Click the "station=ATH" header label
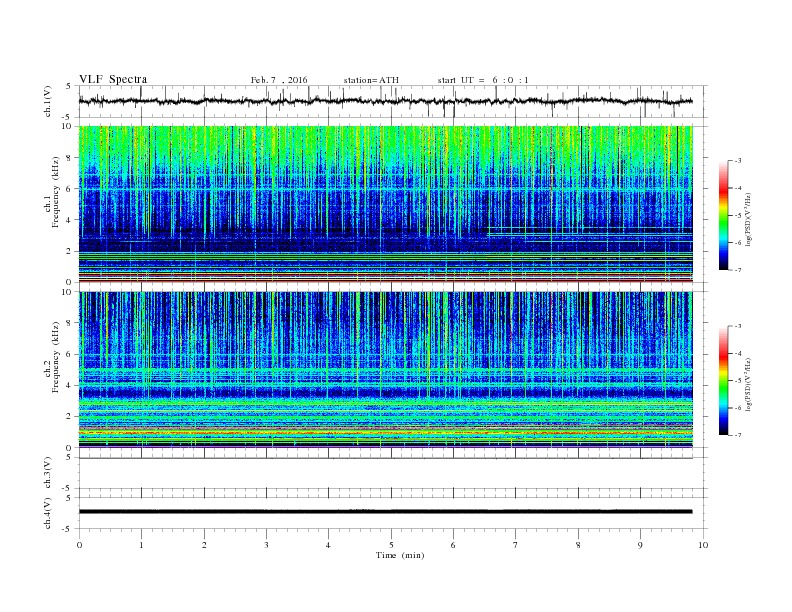The width and height of the screenshot is (792, 612). point(371,80)
